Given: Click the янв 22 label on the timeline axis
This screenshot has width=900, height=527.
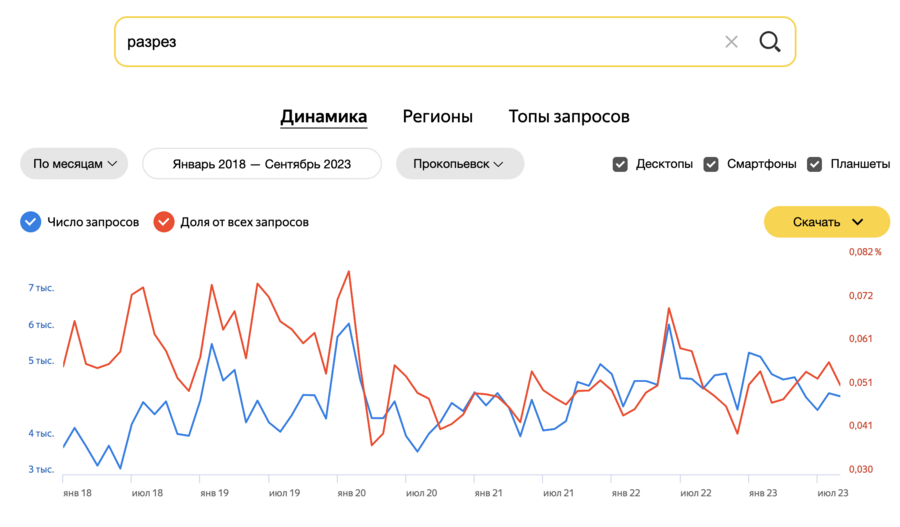Looking at the screenshot, I should coord(626,493).
